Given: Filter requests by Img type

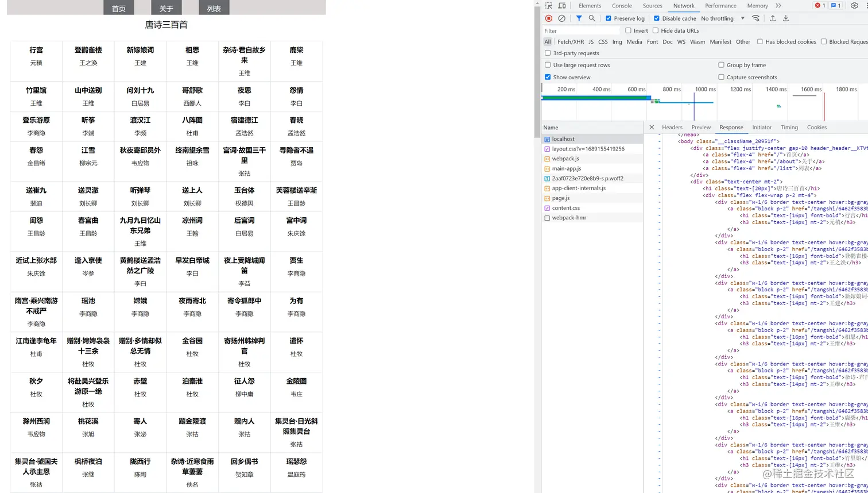Looking at the screenshot, I should [x=617, y=41].
